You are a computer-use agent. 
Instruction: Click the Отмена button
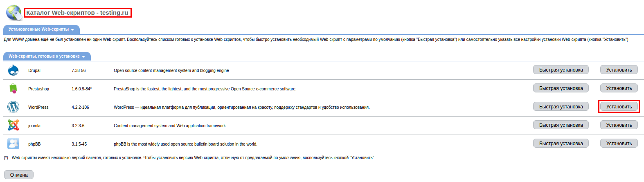(x=19, y=175)
